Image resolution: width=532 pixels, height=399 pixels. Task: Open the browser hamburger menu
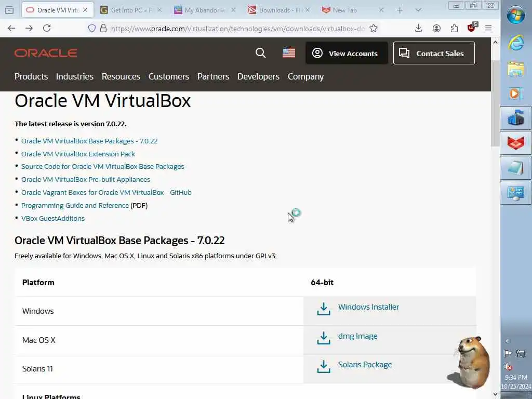tap(488, 28)
